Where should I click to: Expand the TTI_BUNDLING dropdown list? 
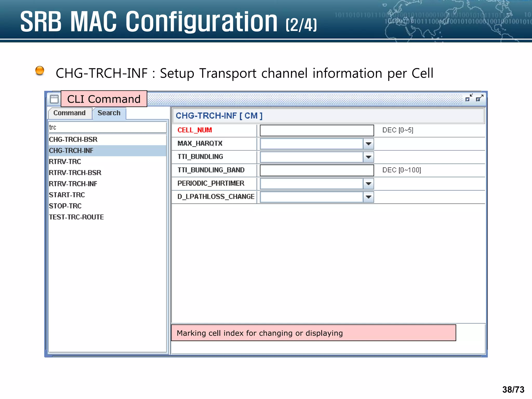368,157
